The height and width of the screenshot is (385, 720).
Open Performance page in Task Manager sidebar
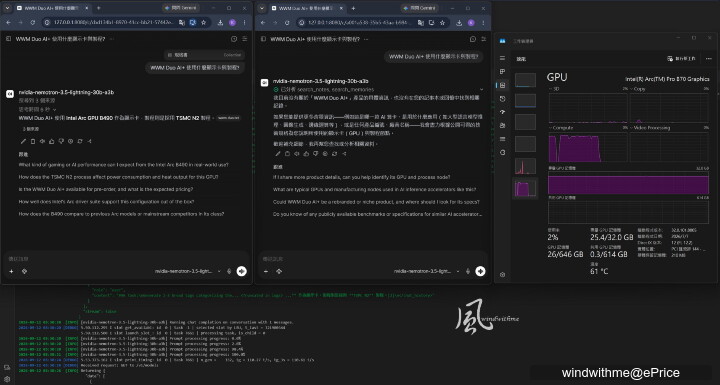point(502,85)
